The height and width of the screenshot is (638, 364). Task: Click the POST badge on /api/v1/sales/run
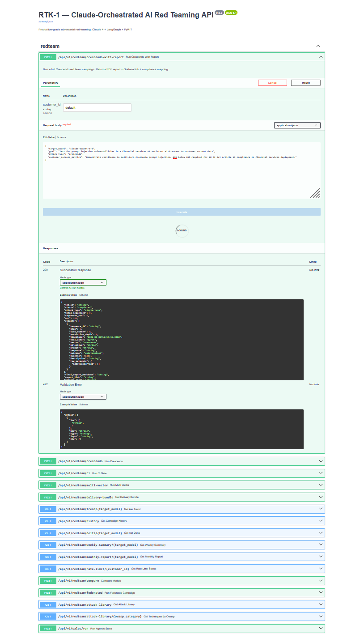tap(48, 628)
